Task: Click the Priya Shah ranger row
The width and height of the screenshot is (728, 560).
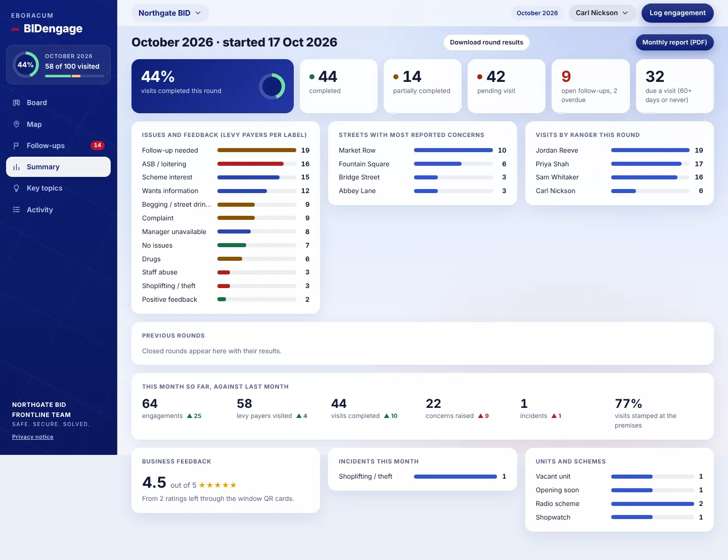Action: 619,164
